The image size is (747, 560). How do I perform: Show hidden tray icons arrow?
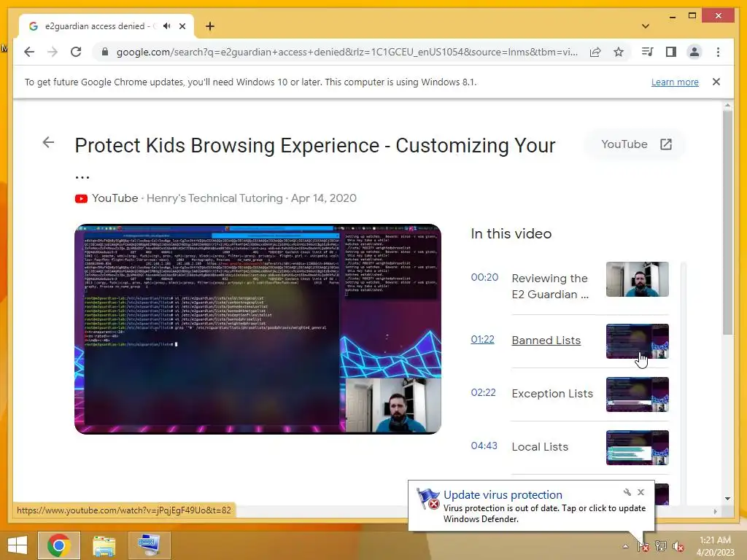[625, 546]
